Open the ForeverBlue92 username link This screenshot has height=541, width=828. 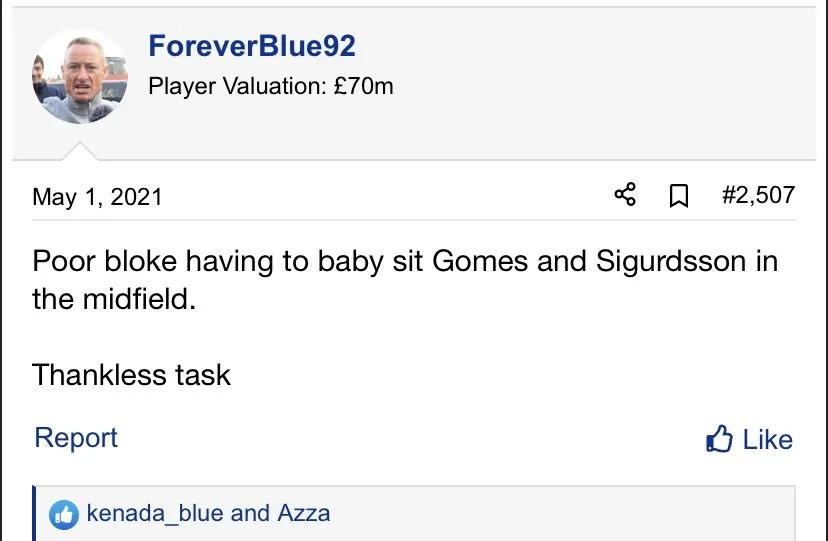251,46
